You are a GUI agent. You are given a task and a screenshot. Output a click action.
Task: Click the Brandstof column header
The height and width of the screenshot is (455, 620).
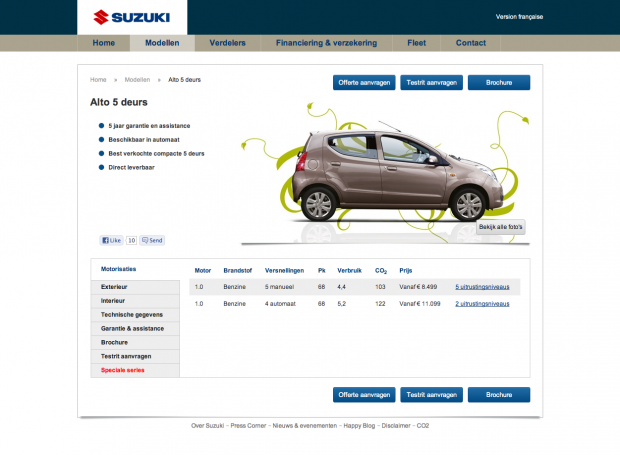238,271
